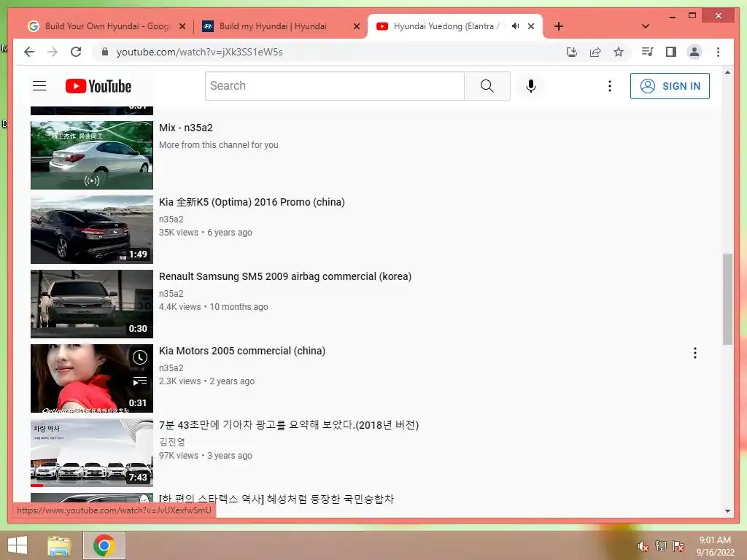Open action menu for Kia Motors 2005 video
Image resolution: width=747 pixels, height=560 pixels.
(695, 353)
